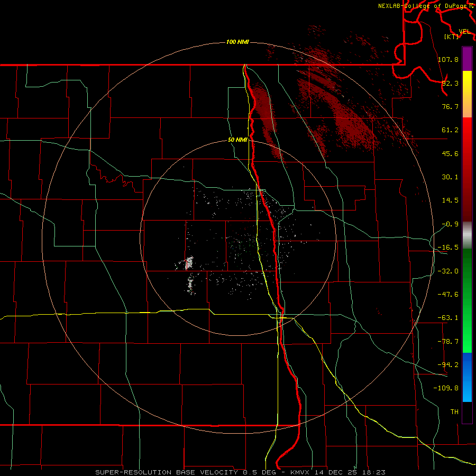Click the -32.0 value on the velocity scale
The width and height of the screenshot is (476, 476).
pyautogui.click(x=448, y=271)
